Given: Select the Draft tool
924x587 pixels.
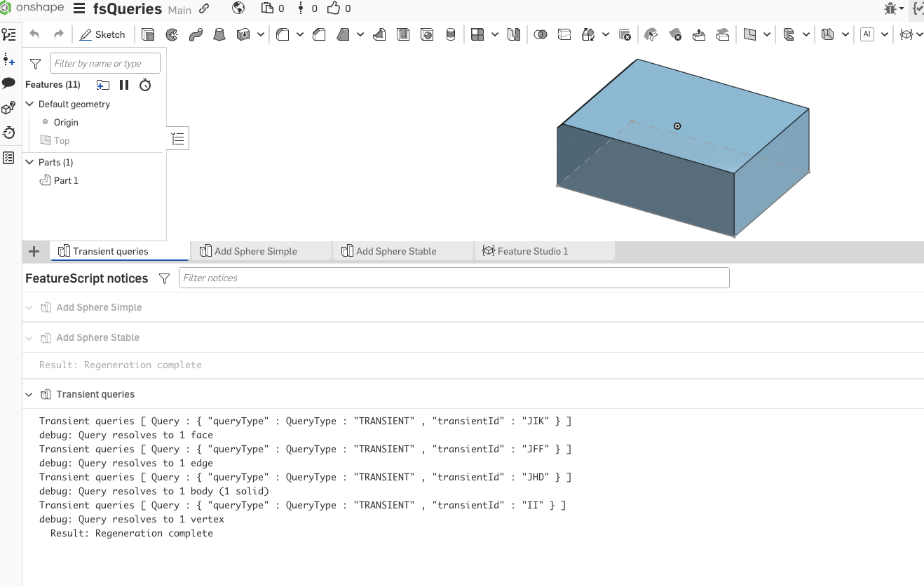Looking at the screenshot, I should tap(344, 34).
